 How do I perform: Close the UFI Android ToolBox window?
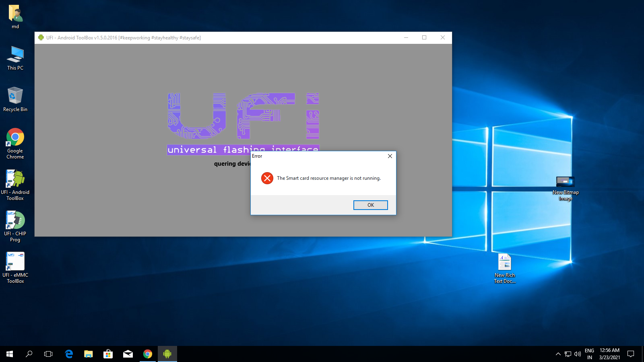tap(443, 38)
